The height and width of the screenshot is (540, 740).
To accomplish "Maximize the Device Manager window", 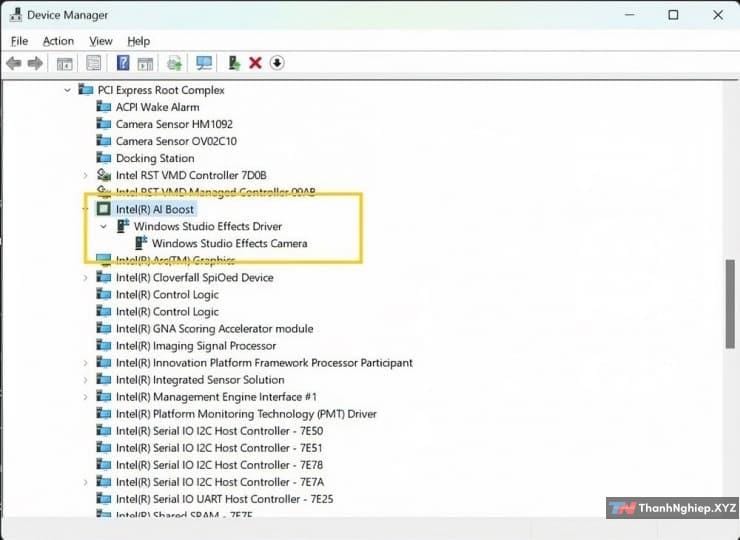I will tap(673, 15).
